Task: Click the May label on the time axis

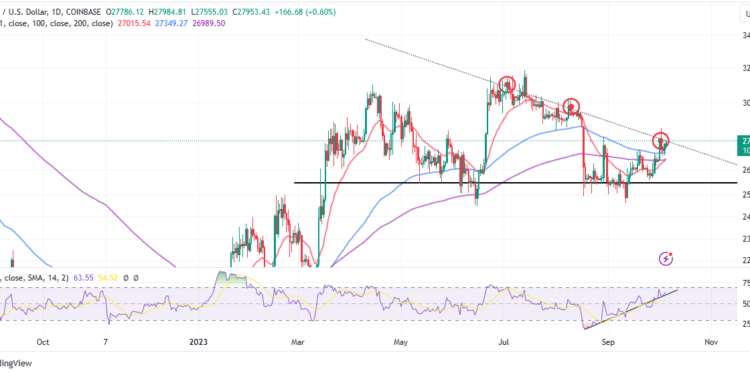Action: click(x=401, y=342)
